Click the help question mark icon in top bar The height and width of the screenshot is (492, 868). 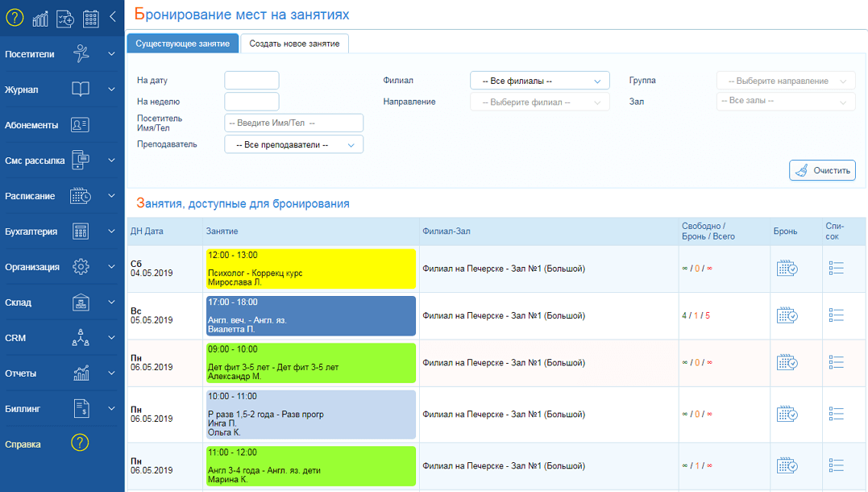click(x=15, y=18)
